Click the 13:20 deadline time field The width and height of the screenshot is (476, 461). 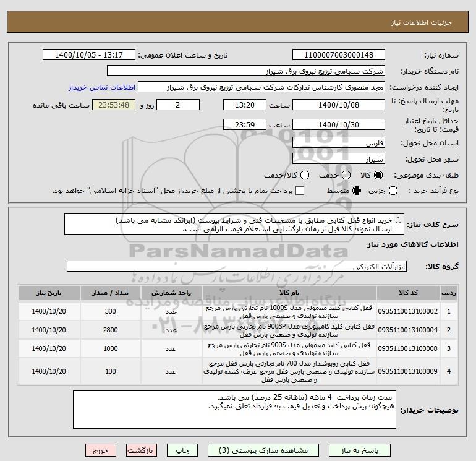point(245,105)
